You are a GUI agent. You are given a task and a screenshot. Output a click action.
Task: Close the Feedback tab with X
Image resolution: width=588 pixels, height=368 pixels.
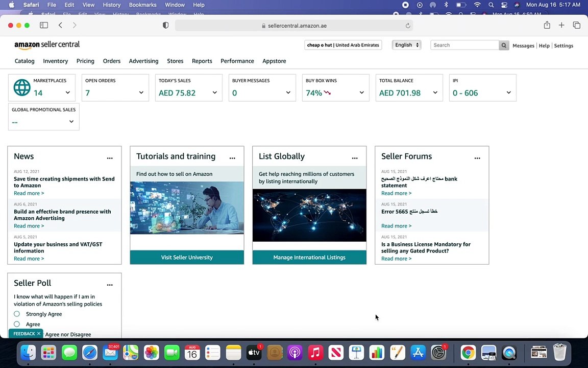point(39,333)
